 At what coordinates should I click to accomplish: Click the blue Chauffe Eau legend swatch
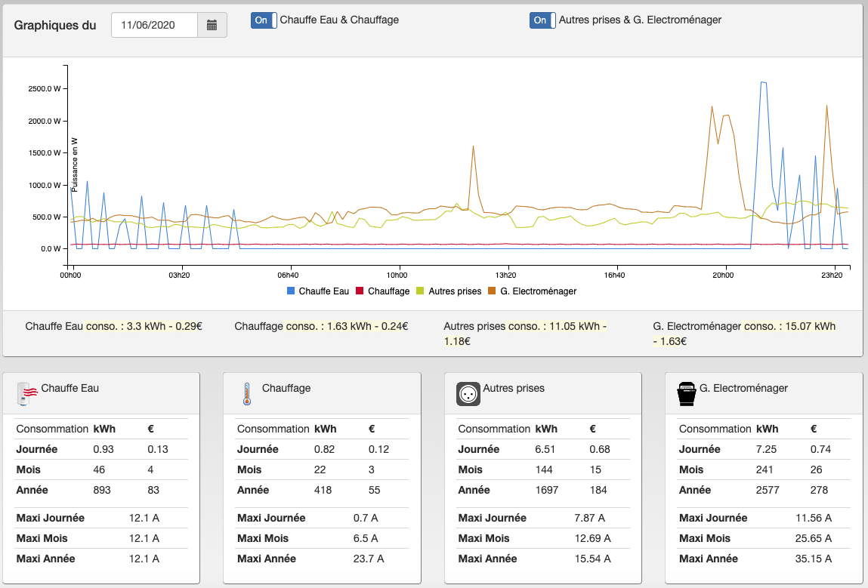click(x=291, y=291)
